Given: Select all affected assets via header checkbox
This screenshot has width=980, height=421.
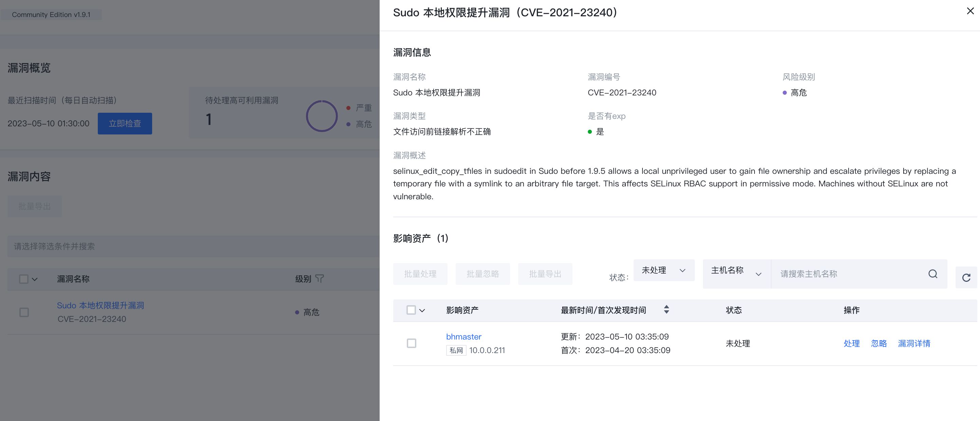Looking at the screenshot, I should (x=411, y=310).
